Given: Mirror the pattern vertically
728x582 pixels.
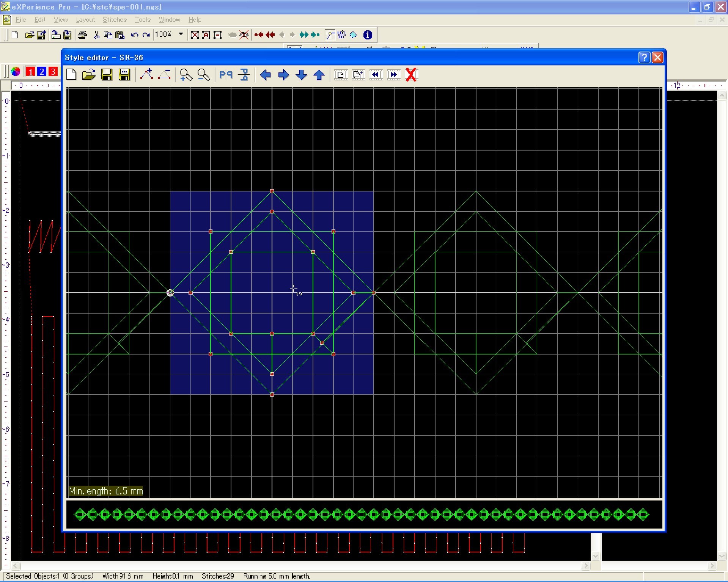Looking at the screenshot, I should [244, 75].
